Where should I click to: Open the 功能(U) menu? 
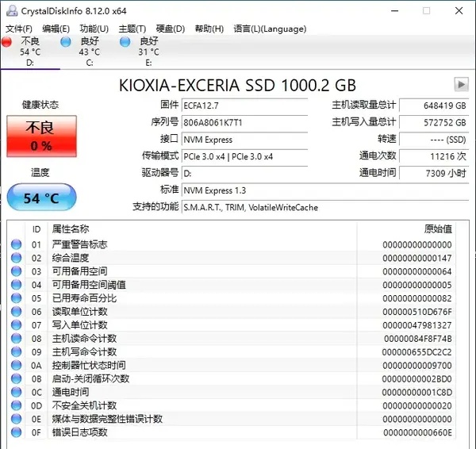[x=94, y=29]
